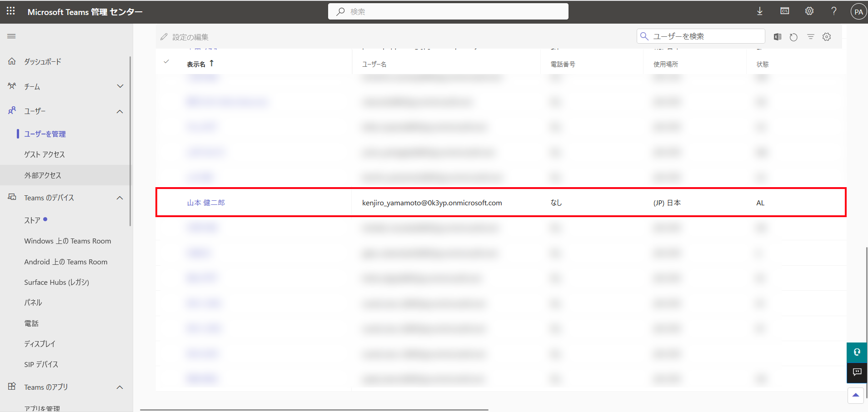Toggle the select-all checkmark in table header

pos(166,62)
